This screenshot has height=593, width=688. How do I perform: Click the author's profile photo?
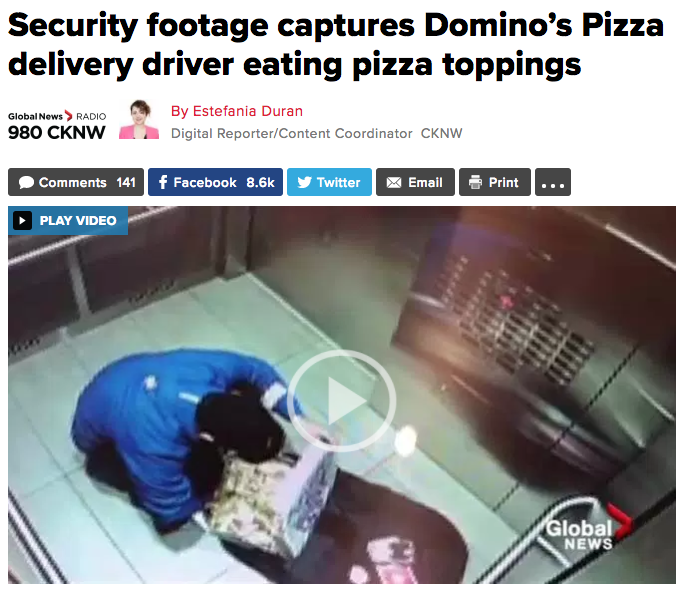(139, 120)
